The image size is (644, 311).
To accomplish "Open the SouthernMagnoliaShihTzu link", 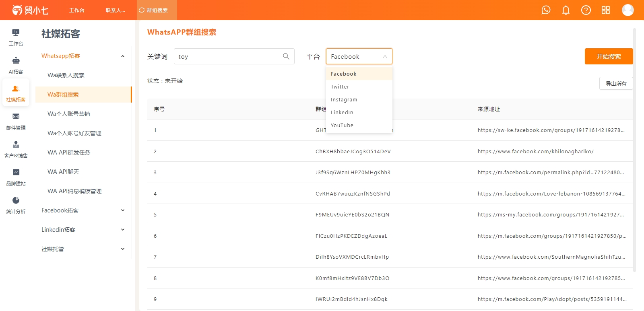I will point(551,257).
